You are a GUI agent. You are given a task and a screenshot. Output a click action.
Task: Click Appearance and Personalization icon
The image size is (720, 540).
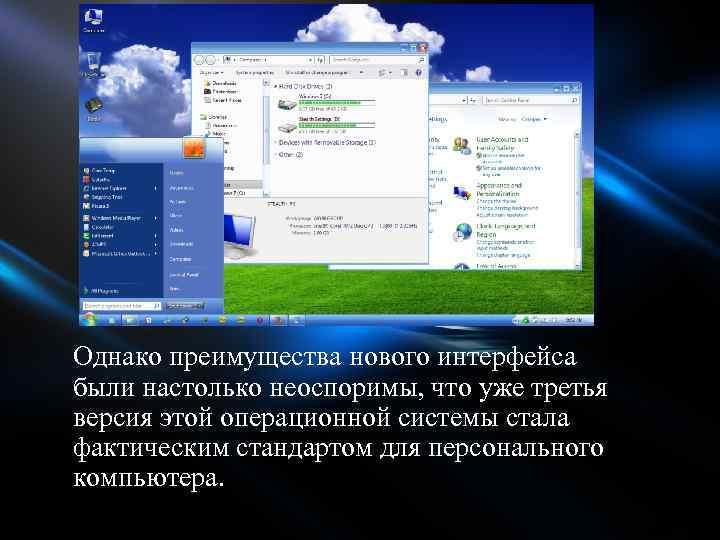tap(462, 193)
